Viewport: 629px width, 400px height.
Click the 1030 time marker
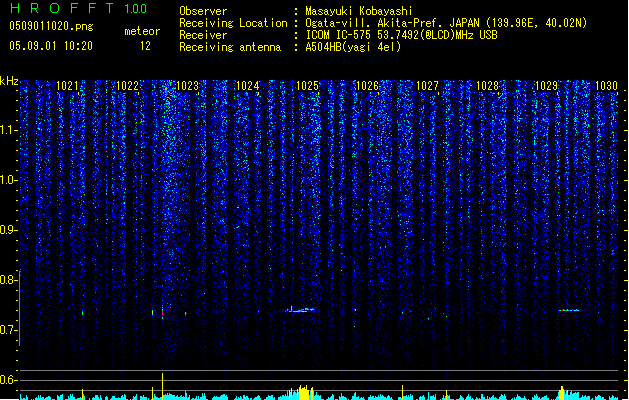[606, 86]
